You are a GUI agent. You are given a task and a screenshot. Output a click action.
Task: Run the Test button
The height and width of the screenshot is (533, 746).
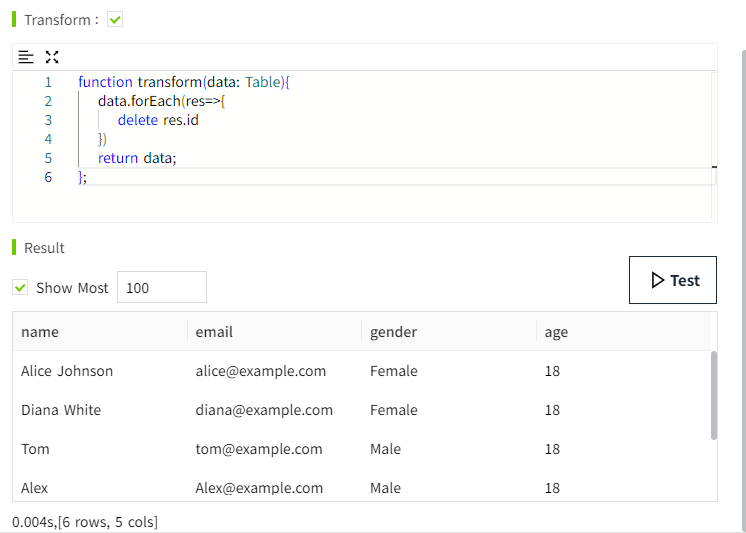[x=672, y=280]
